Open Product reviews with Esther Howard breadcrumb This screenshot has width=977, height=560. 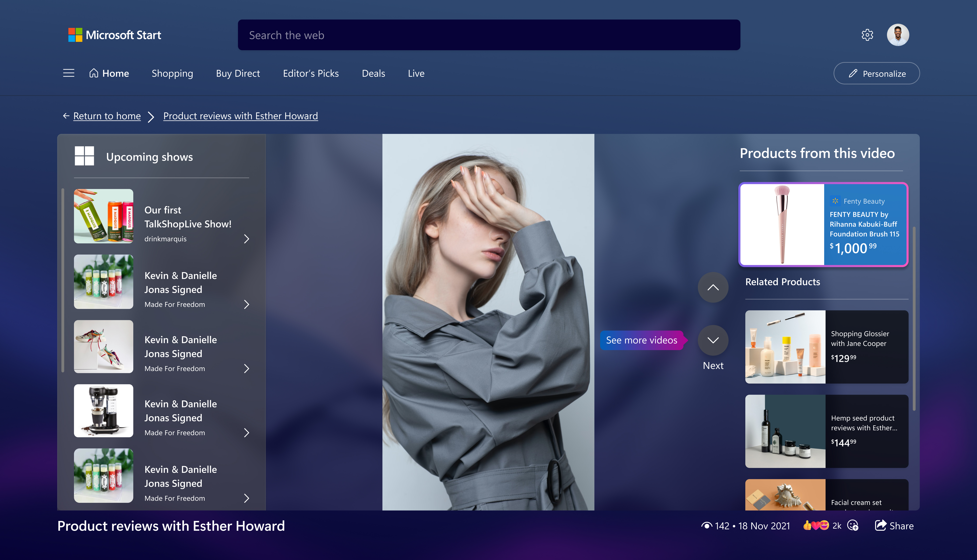click(x=240, y=116)
